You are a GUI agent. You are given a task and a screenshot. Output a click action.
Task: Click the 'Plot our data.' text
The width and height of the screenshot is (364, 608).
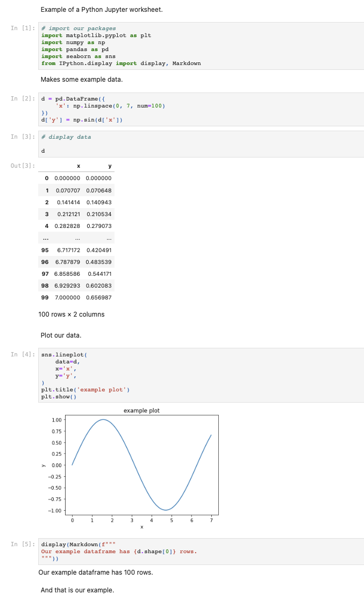click(x=61, y=335)
